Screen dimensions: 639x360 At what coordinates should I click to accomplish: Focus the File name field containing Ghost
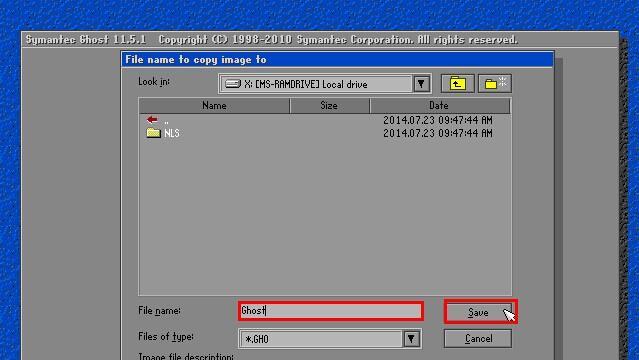(331, 311)
